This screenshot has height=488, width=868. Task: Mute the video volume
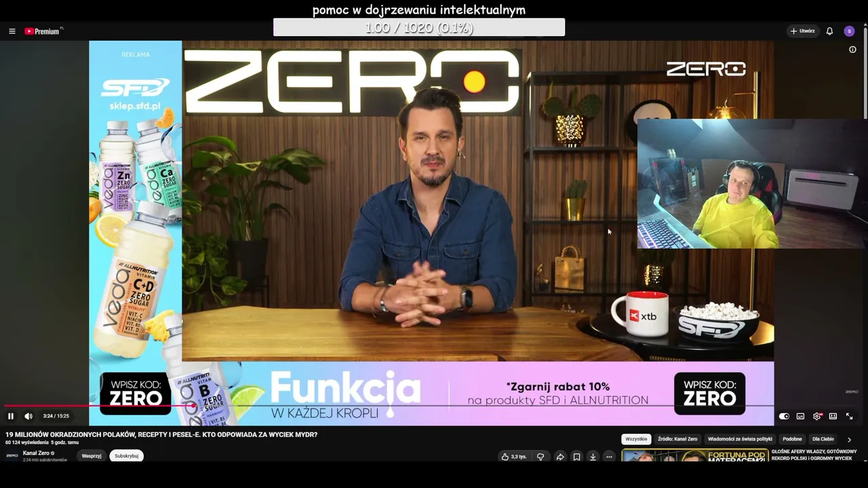point(28,416)
